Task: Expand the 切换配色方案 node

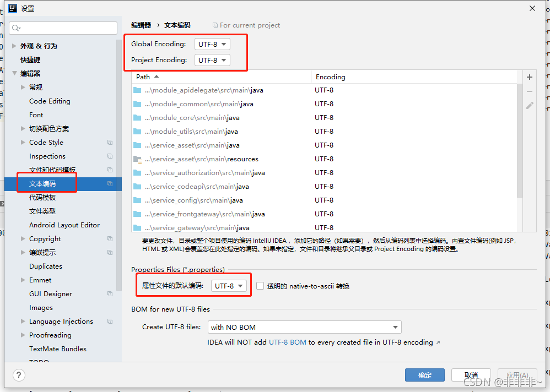Action: pos(23,129)
